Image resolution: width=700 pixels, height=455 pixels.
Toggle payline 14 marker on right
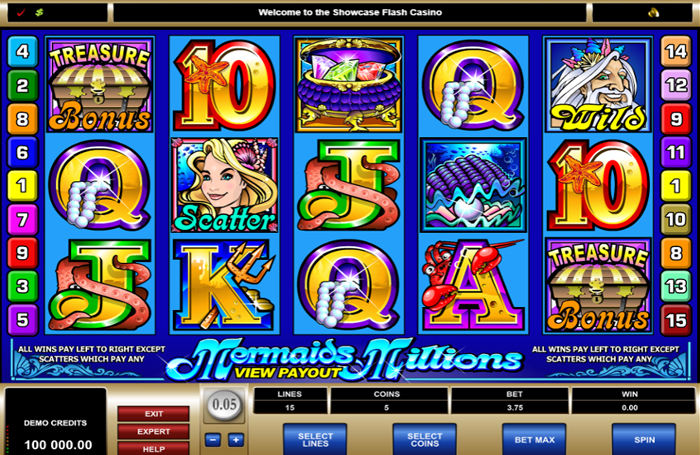676,52
